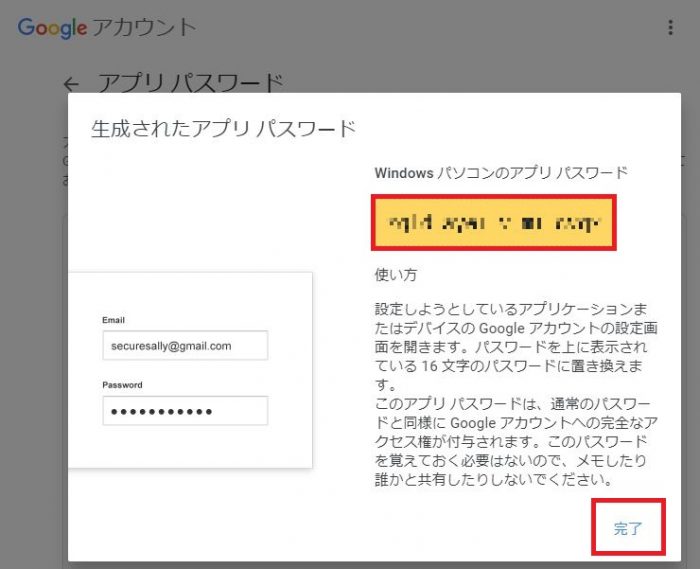
Task: Click the securesally@gmail.com email field
Action: (184, 346)
